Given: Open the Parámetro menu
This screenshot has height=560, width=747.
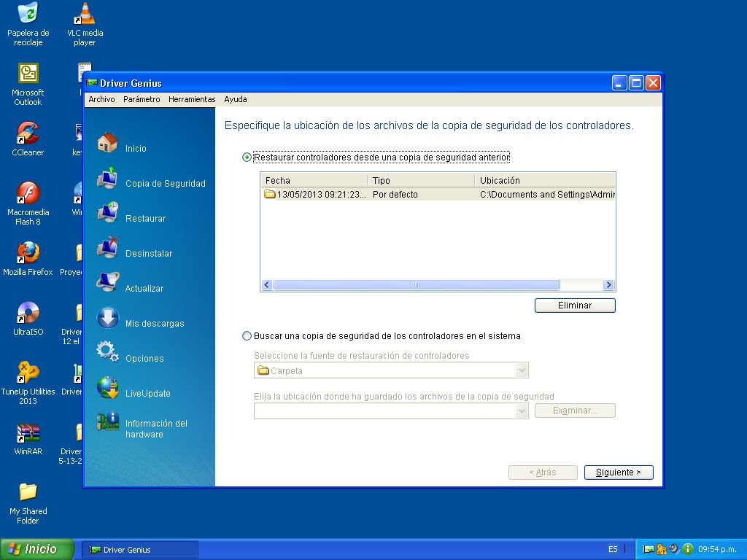Looking at the screenshot, I should pyautogui.click(x=142, y=99).
